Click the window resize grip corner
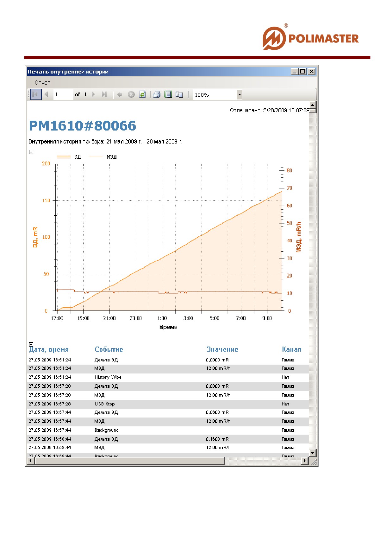Image resolution: width=392 pixels, height=555 pixels. [314, 462]
